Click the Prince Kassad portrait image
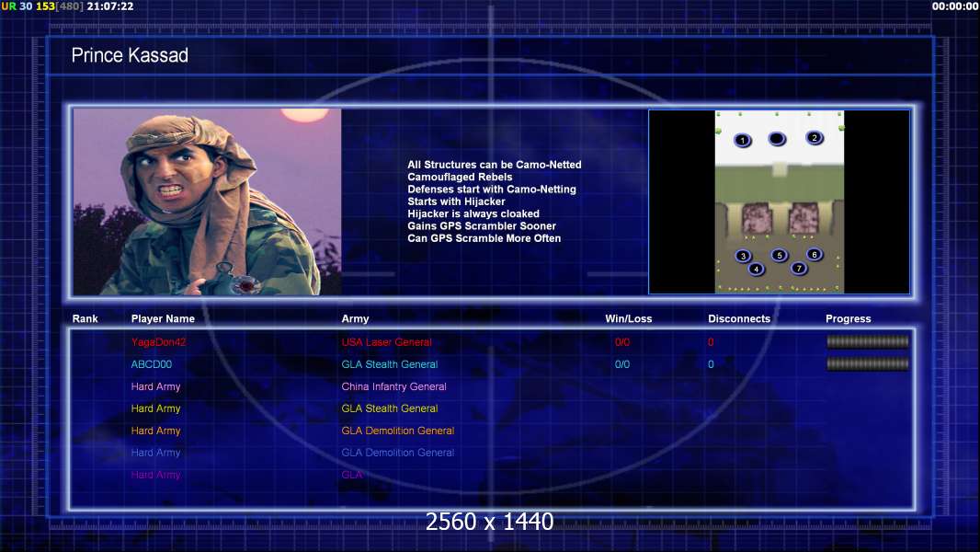The image size is (980, 552). point(207,201)
